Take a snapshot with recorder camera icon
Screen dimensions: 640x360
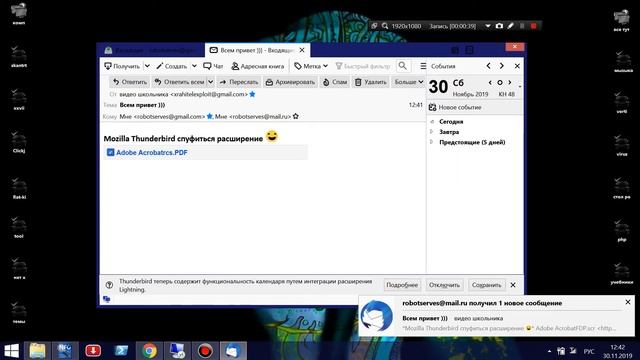(499, 26)
